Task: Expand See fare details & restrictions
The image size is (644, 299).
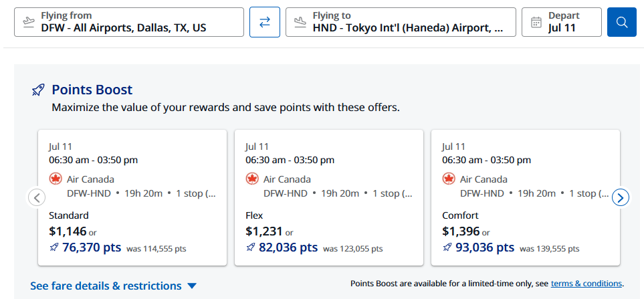Action: [x=114, y=286]
